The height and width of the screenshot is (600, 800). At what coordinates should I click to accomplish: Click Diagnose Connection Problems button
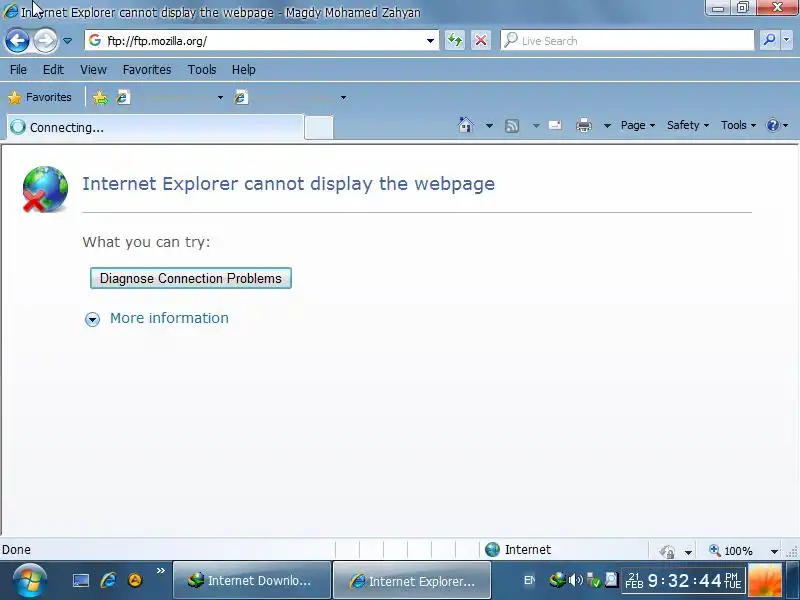click(191, 278)
